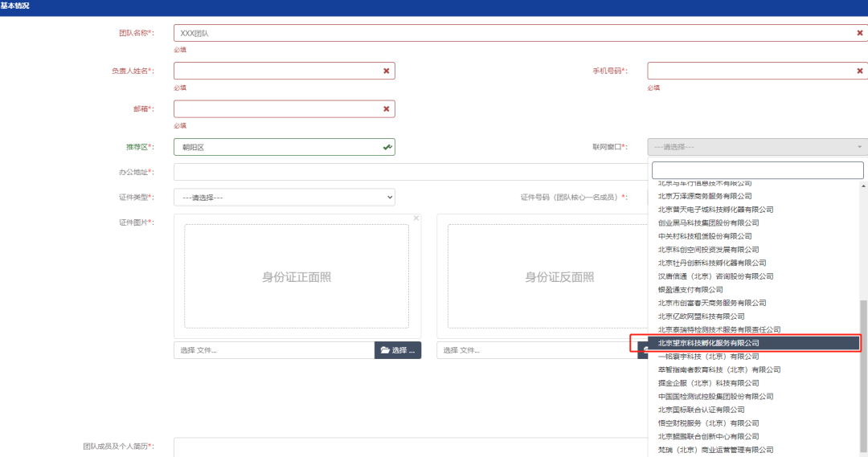Click the red X in 邮箱 field
This screenshot has width=868, height=457.
point(386,108)
